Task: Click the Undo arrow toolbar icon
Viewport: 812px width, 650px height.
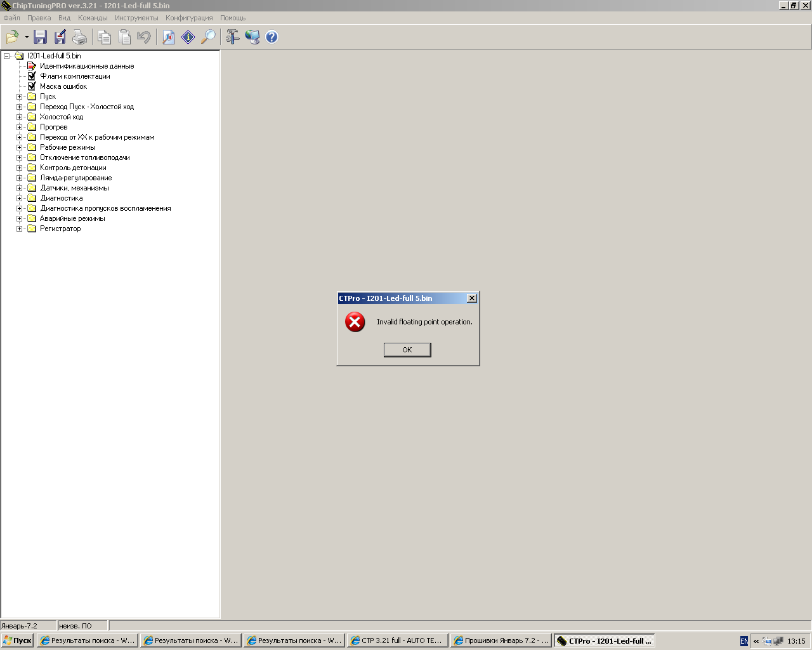Action: (x=144, y=37)
